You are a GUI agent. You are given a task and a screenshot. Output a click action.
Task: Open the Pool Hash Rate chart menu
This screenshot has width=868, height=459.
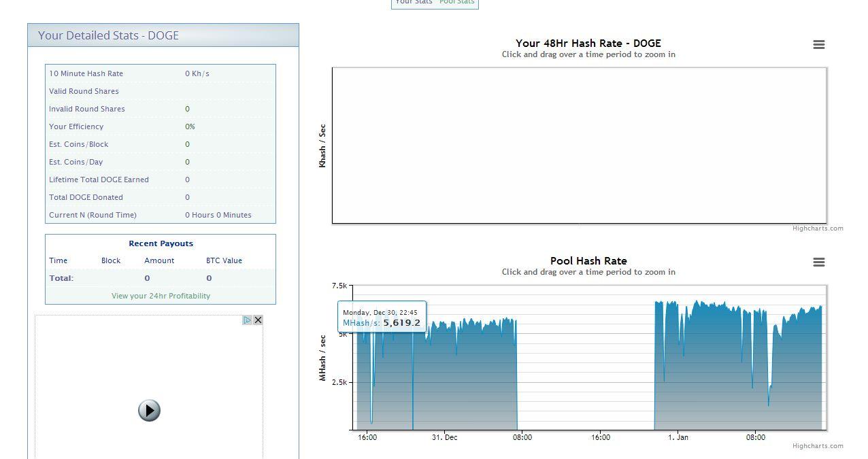click(x=819, y=262)
